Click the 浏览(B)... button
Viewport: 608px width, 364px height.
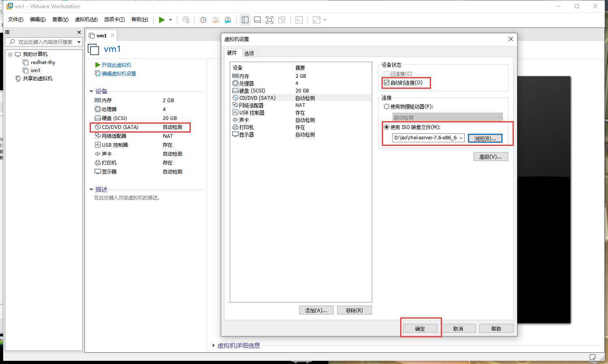pos(485,138)
